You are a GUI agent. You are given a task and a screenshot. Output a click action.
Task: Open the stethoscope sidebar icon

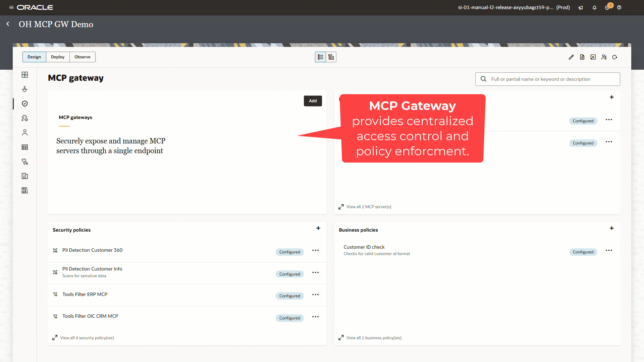coord(25,162)
